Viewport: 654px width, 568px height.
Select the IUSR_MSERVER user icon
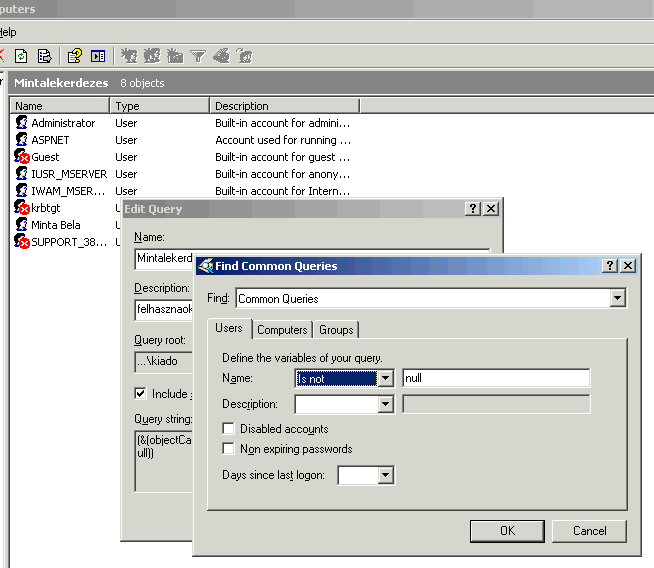21,173
